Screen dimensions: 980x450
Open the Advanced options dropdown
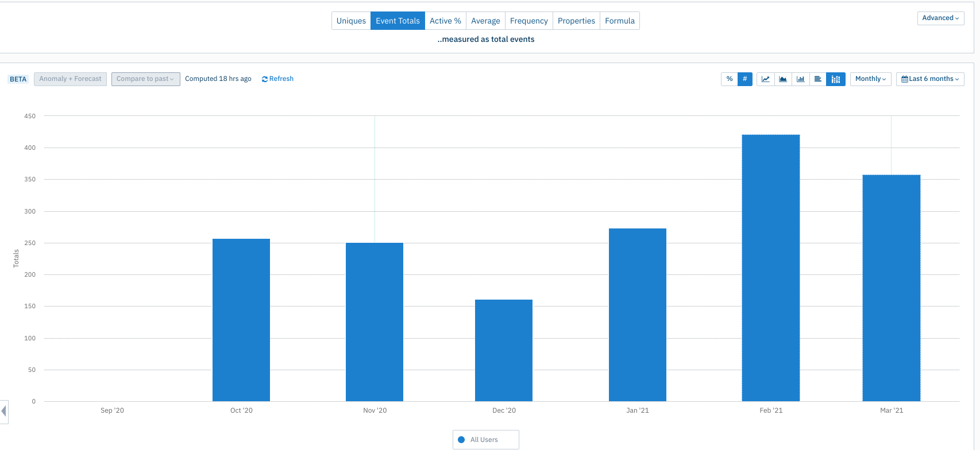(x=940, y=18)
